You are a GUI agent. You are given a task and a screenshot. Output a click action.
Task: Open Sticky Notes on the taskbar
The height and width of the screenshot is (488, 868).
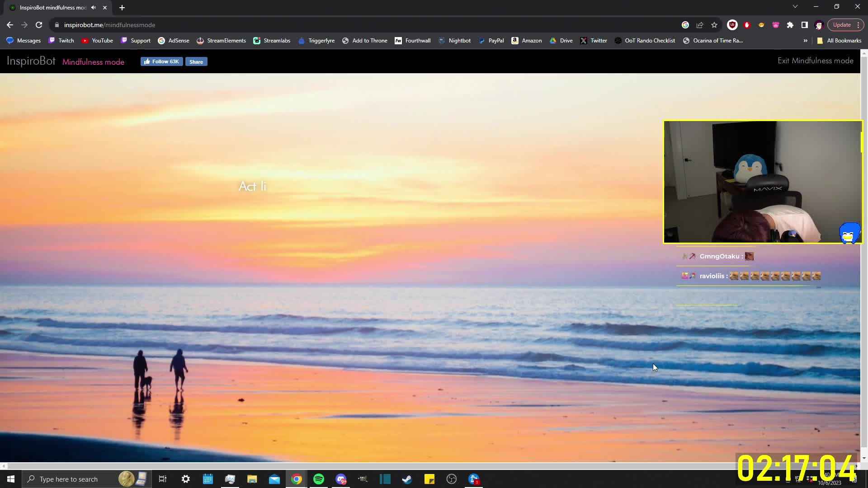point(429,479)
